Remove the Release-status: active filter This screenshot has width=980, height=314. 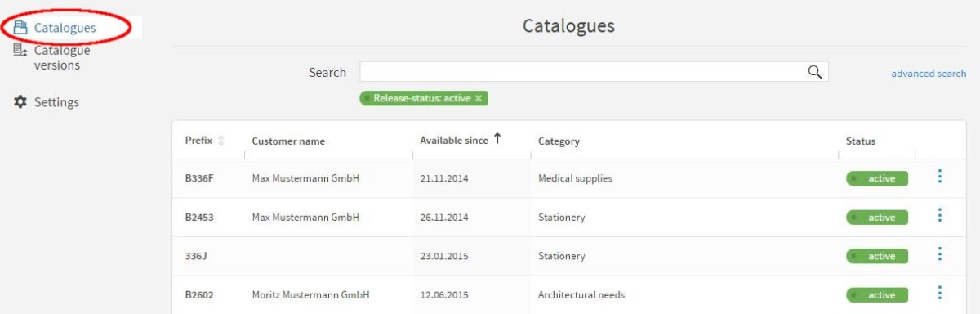click(479, 98)
